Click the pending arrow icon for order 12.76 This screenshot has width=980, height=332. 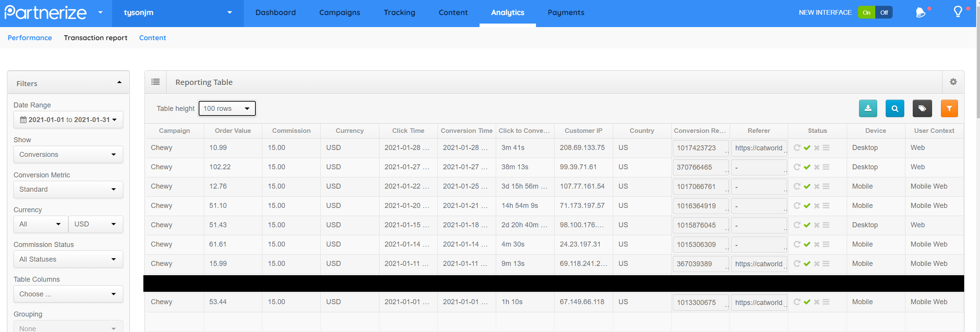(797, 186)
